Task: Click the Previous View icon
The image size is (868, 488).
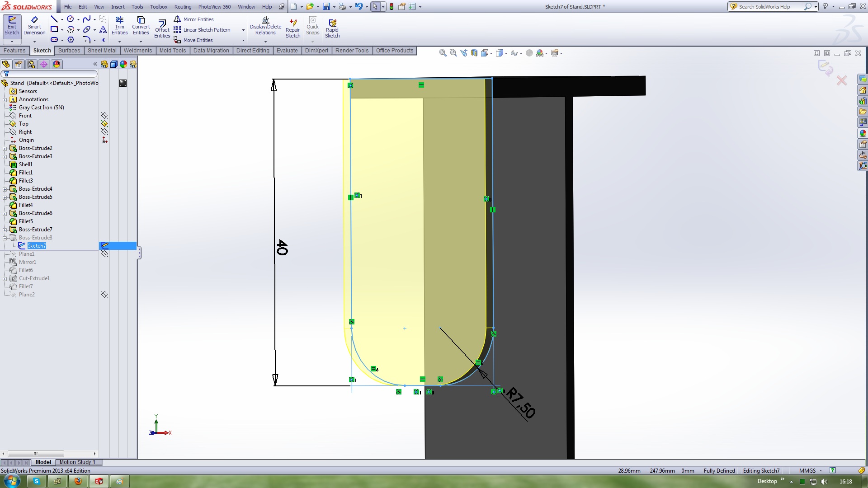Action: point(463,53)
